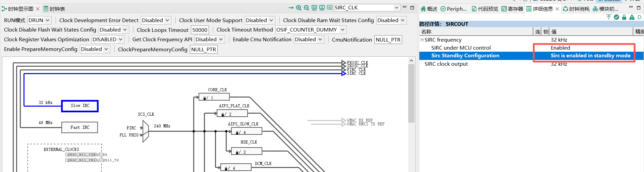This screenshot has height=172, width=644.
Task: Minimize the clock diagram panel
Action: [405, 7]
